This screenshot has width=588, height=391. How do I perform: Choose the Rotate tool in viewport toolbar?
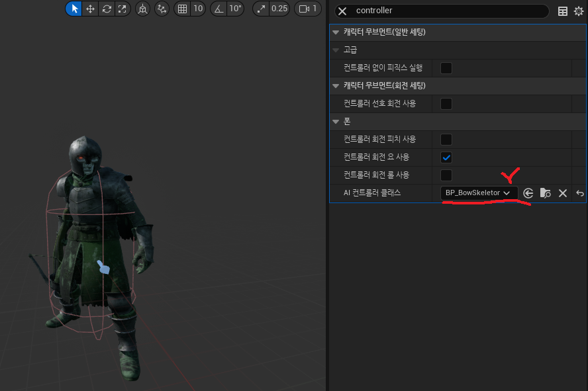click(107, 9)
